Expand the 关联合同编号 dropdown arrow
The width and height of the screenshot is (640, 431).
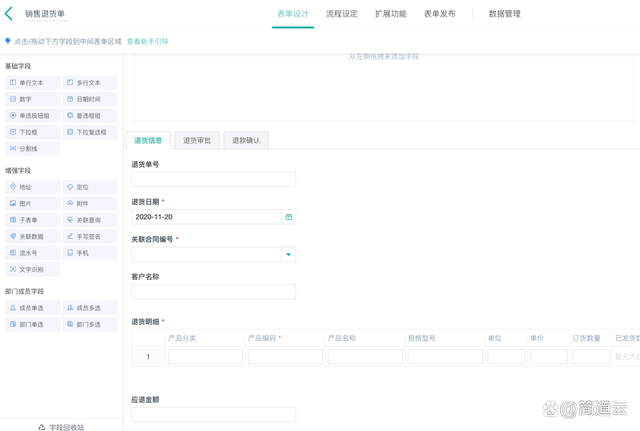click(288, 254)
